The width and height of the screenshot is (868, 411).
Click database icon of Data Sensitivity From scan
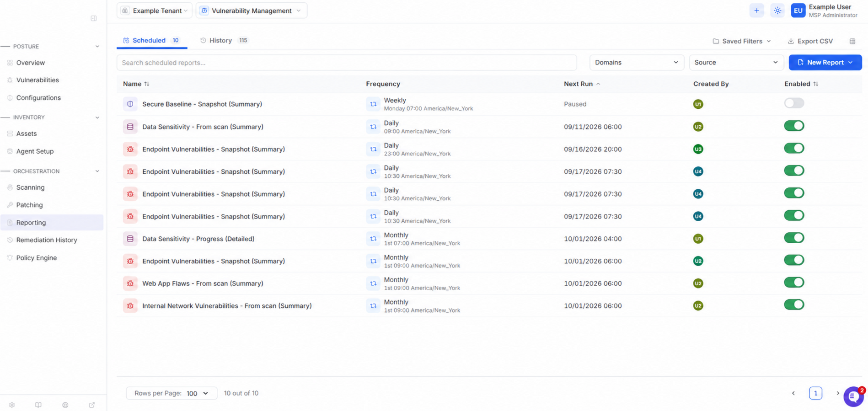point(130,127)
